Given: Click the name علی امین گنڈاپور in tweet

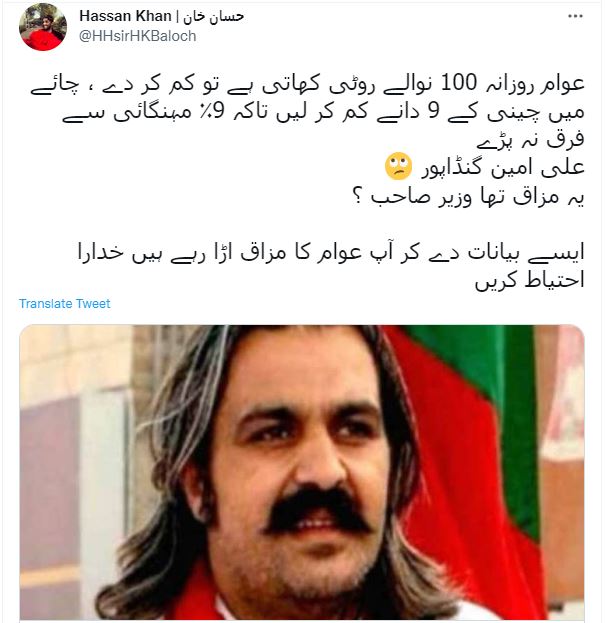Looking at the screenshot, I should tap(503, 168).
